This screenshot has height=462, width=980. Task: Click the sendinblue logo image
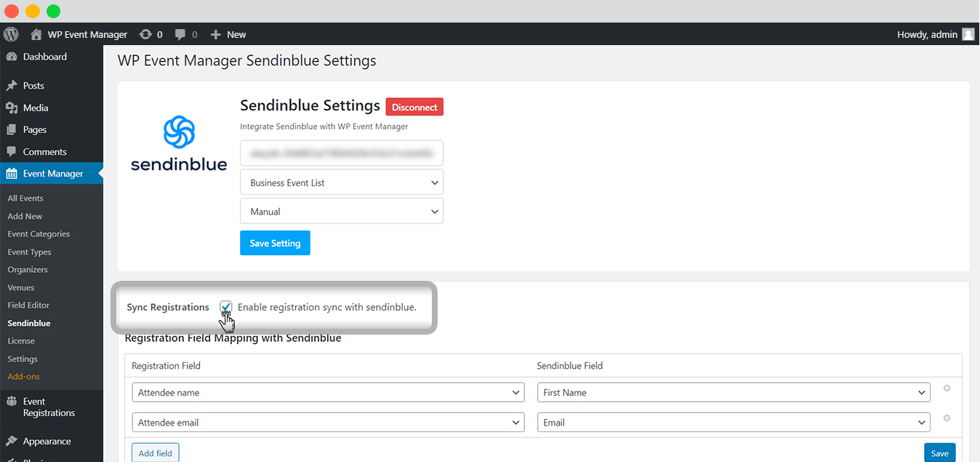[x=179, y=144]
